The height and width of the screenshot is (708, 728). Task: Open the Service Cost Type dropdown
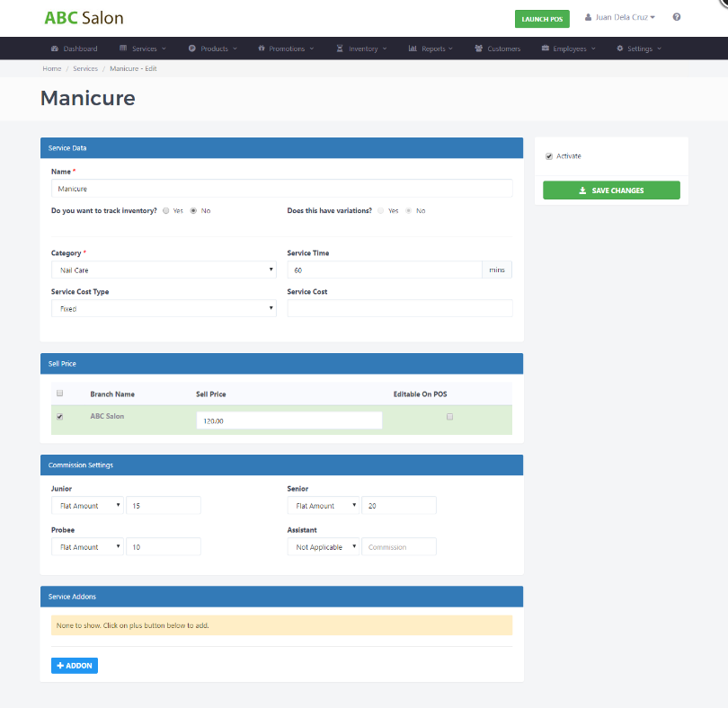(164, 308)
